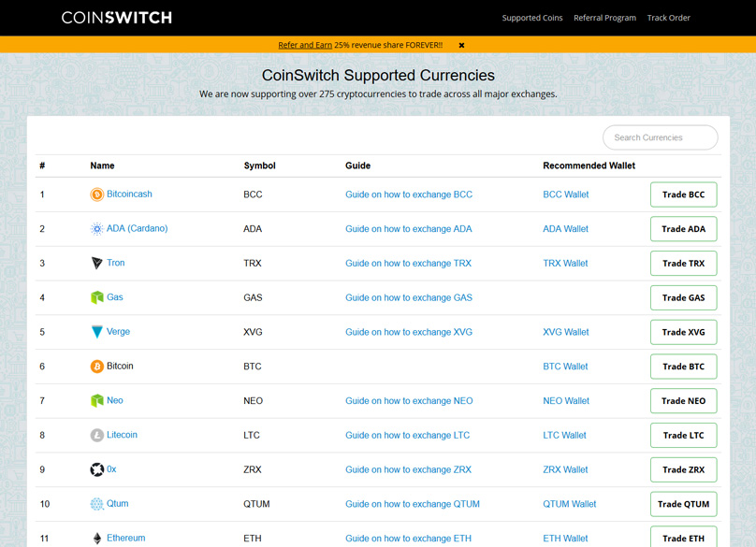
Task: Open XVG Wallet link
Action: [566, 332]
